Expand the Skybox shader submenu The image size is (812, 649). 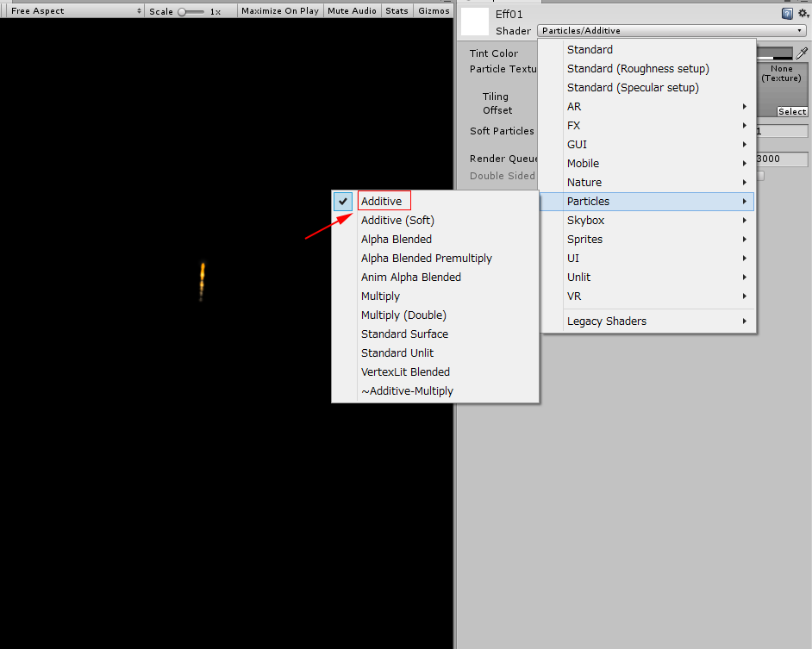point(647,220)
